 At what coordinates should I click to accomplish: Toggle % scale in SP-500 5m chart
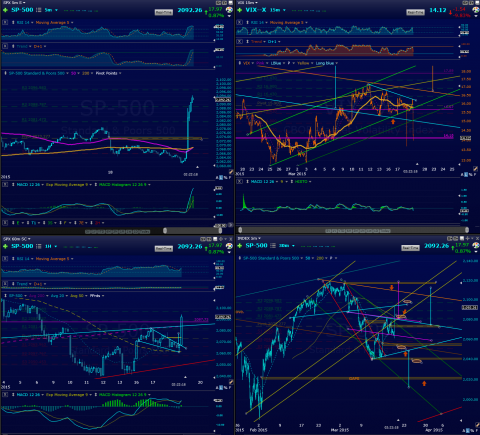[225, 178]
